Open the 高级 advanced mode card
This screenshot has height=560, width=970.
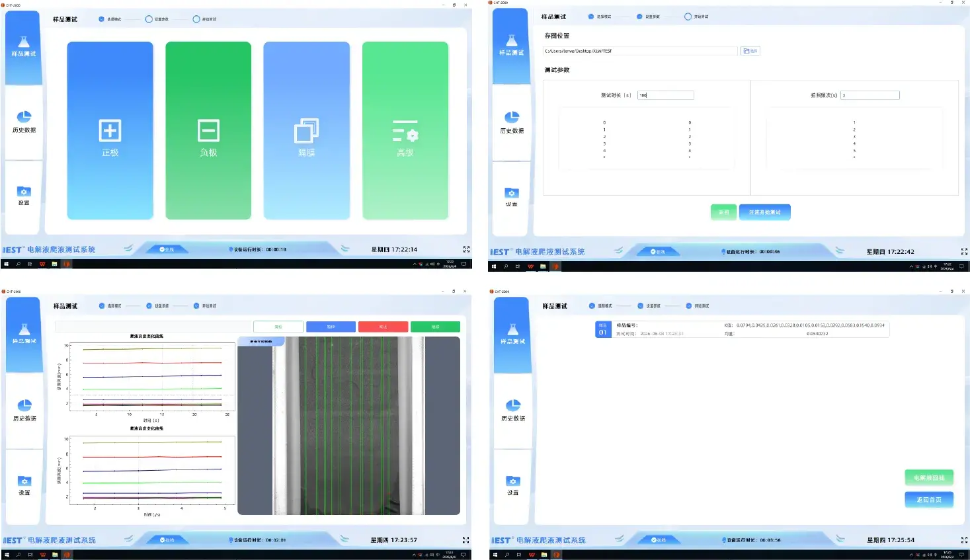coord(405,130)
